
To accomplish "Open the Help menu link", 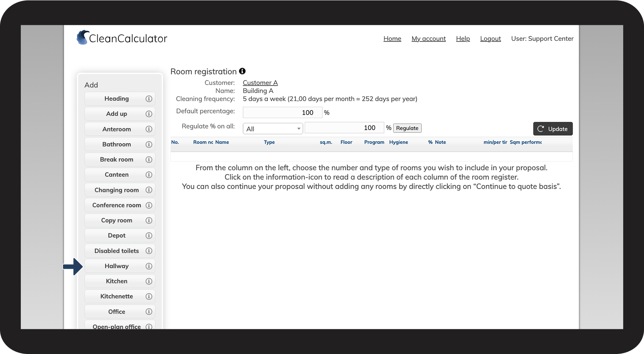I will click(x=463, y=39).
